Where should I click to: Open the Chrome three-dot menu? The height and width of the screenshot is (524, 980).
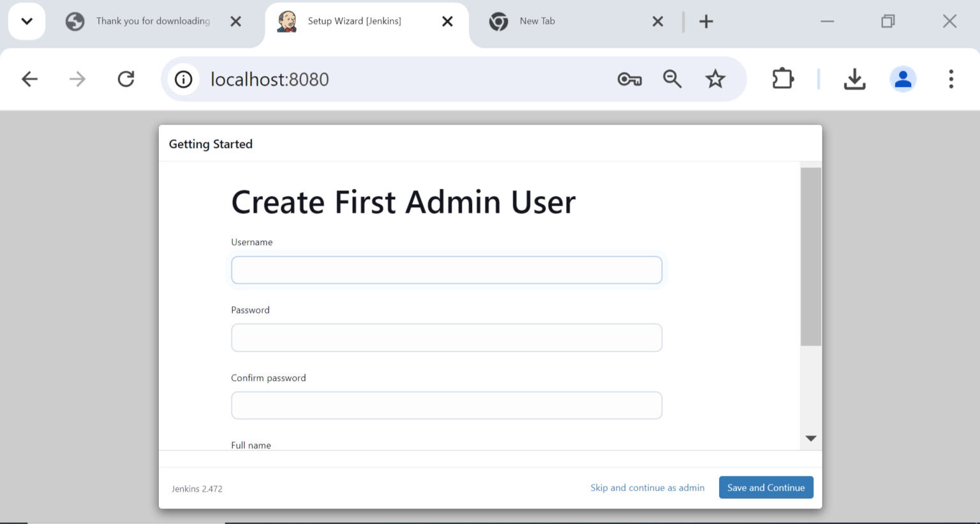click(x=951, y=79)
